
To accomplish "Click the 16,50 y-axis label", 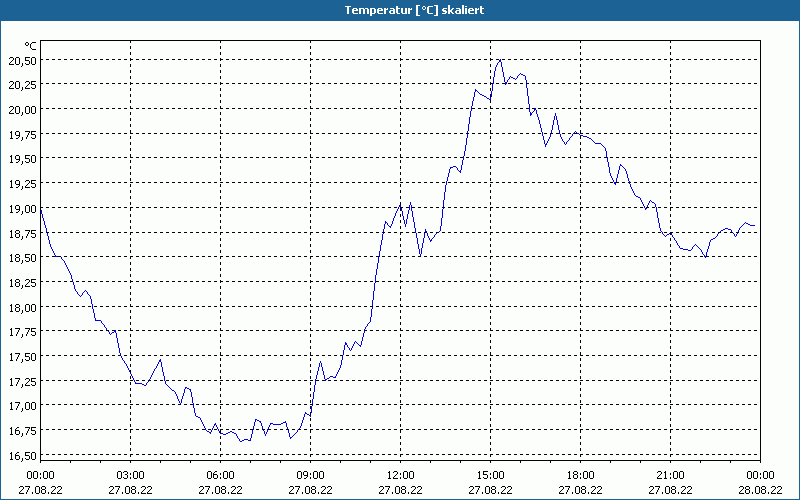I will [23, 456].
